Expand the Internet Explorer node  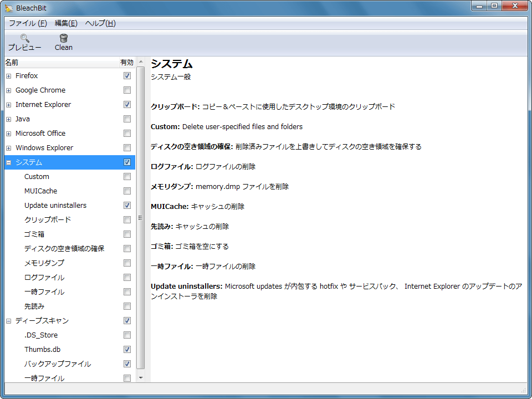9,105
